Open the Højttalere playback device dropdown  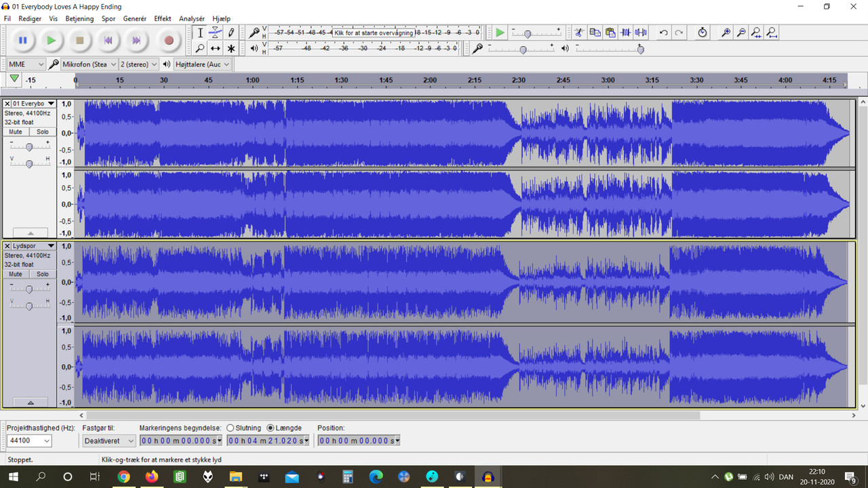[x=202, y=64]
